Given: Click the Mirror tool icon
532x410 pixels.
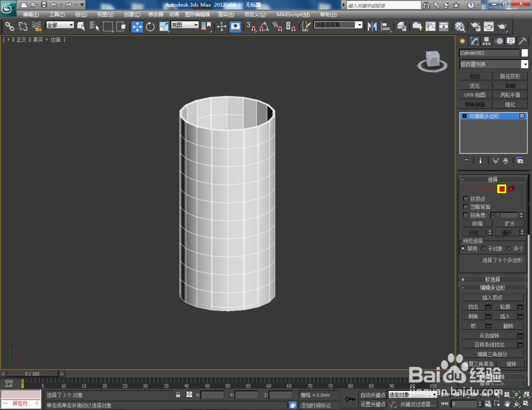Looking at the screenshot, I should 372,26.
